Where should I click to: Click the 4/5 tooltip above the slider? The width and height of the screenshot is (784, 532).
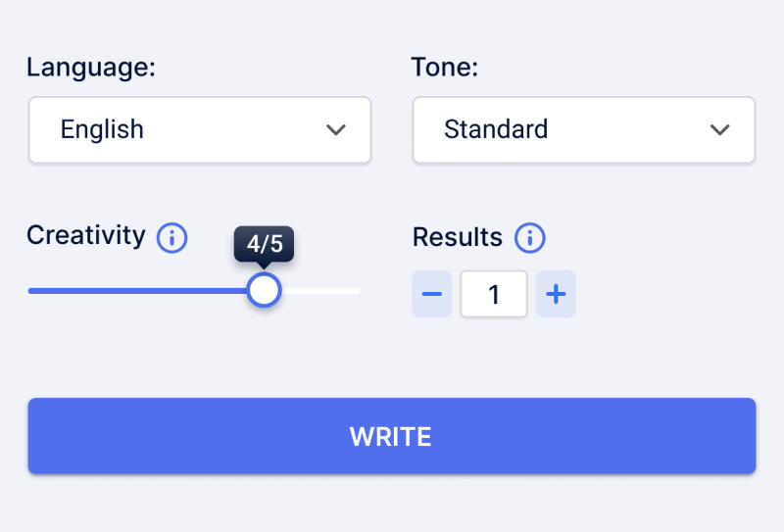pyautogui.click(x=264, y=244)
